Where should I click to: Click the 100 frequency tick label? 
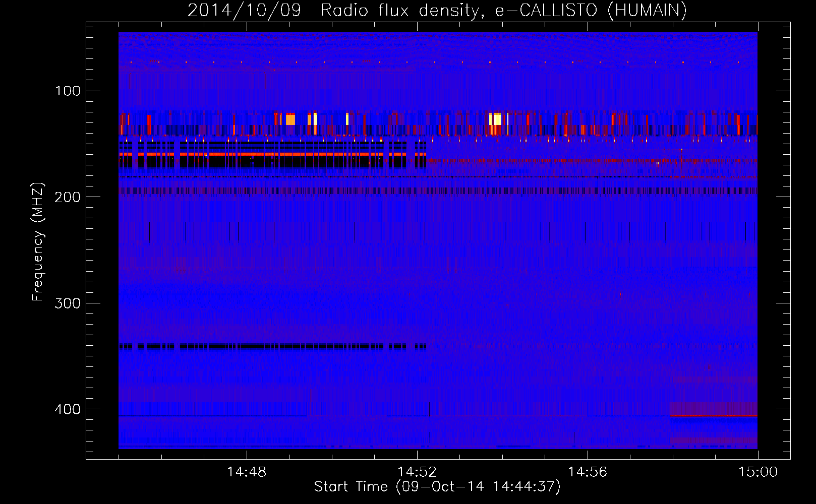(68, 91)
